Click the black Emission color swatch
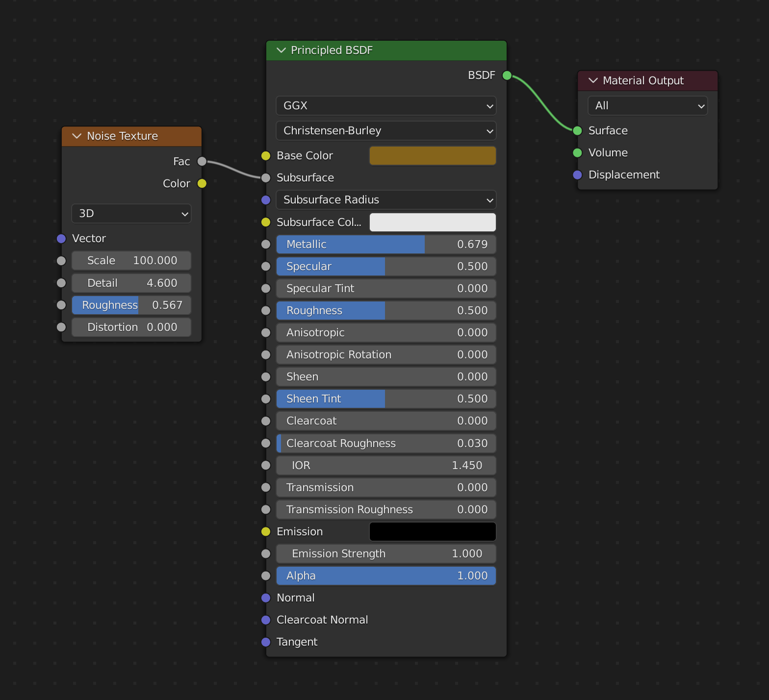This screenshot has width=769, height=700. pos(432,531)
